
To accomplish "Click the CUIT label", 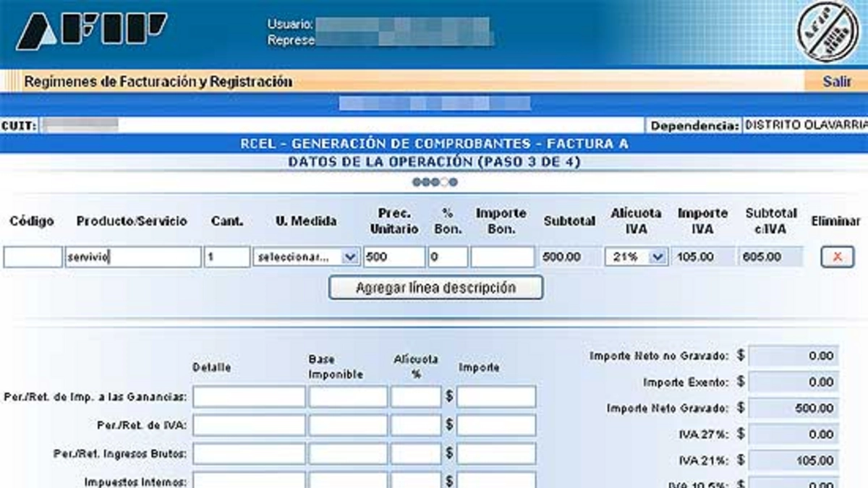I will click(19, 126).
